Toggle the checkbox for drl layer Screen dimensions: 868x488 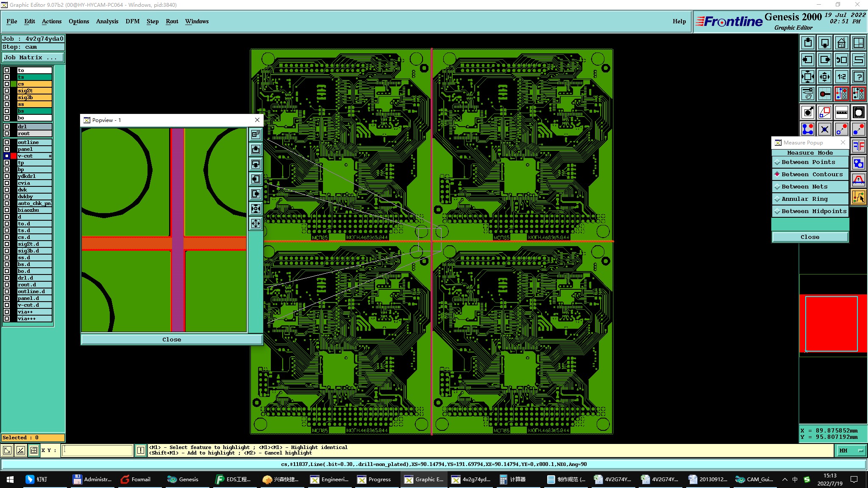coord(7,127)
